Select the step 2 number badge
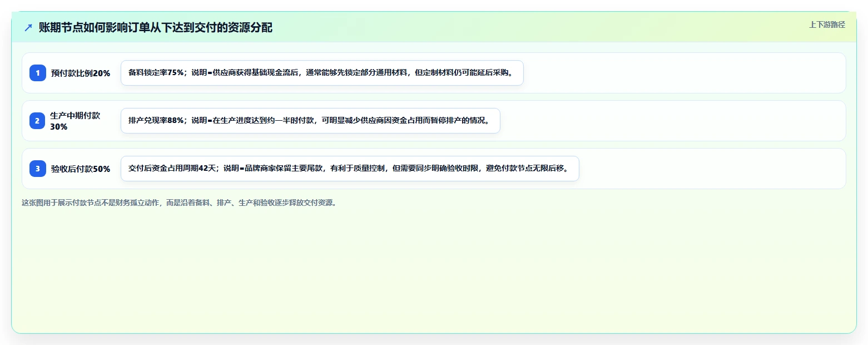The width and height of the screenshot is (868, 345). (38, 121)
